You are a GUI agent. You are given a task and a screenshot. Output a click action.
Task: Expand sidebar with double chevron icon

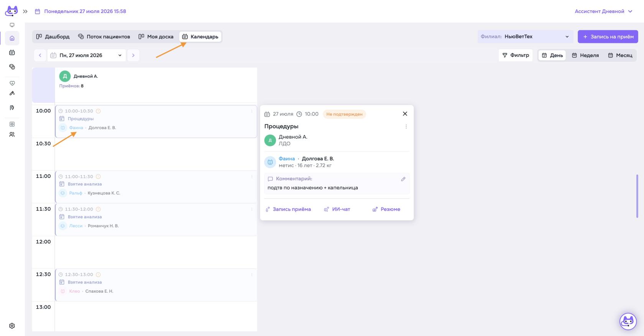tap(25, 12)
